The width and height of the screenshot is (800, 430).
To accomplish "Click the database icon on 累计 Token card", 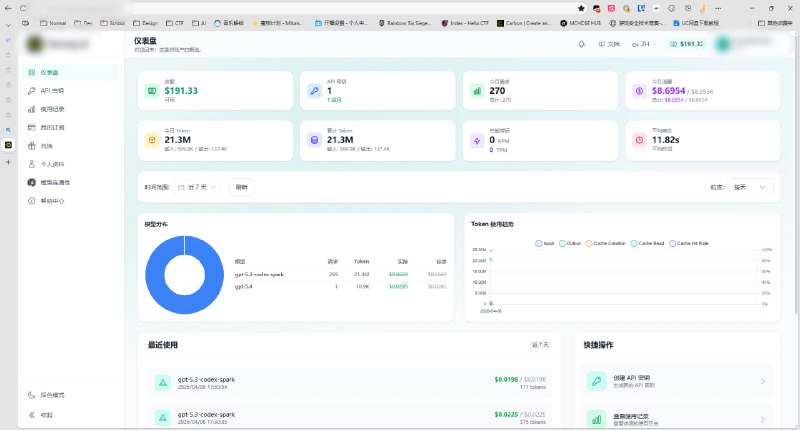I will pyautogui.click(x=314, y=140).
